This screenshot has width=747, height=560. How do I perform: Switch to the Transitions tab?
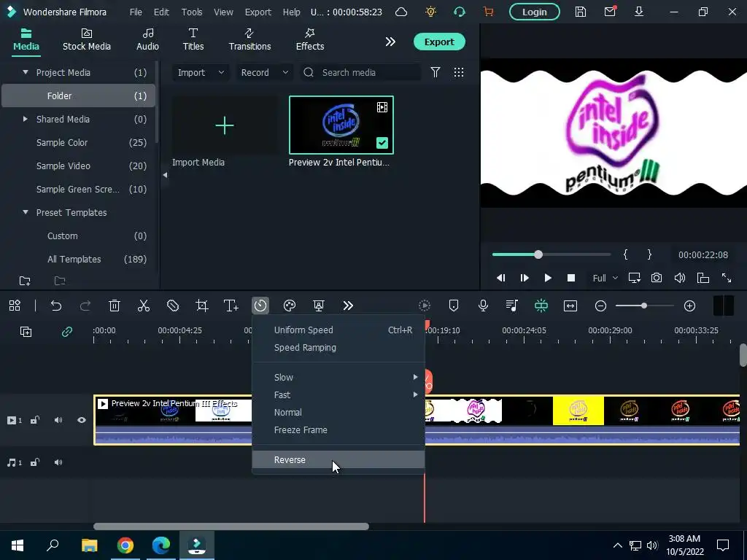[x=249, y=39]
